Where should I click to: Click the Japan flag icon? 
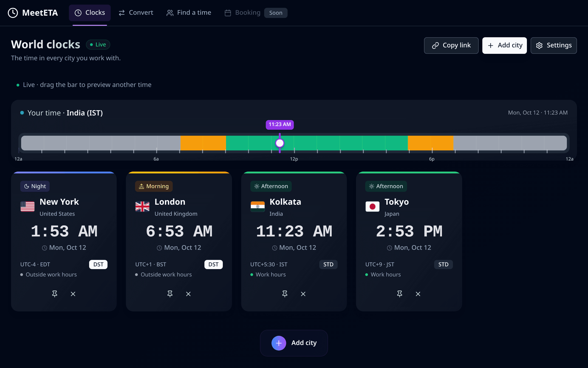(373, 207)
